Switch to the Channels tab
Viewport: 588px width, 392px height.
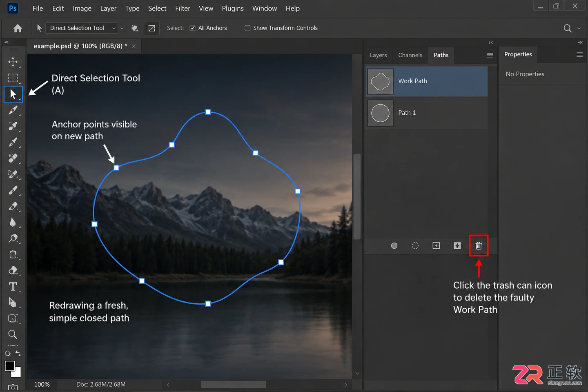pyautogui.click(x=410, y=55)
